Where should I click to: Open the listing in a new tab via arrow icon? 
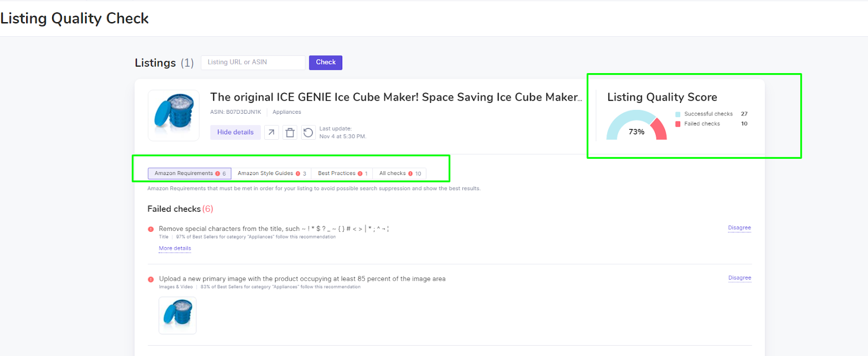coord(271,132)
